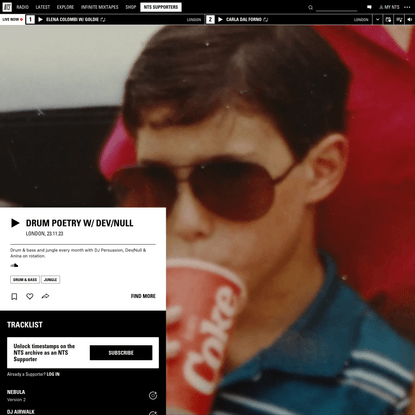The image size is (415, 415).
Task: Click the NTS logo in top corner
Action: [7, 7]
